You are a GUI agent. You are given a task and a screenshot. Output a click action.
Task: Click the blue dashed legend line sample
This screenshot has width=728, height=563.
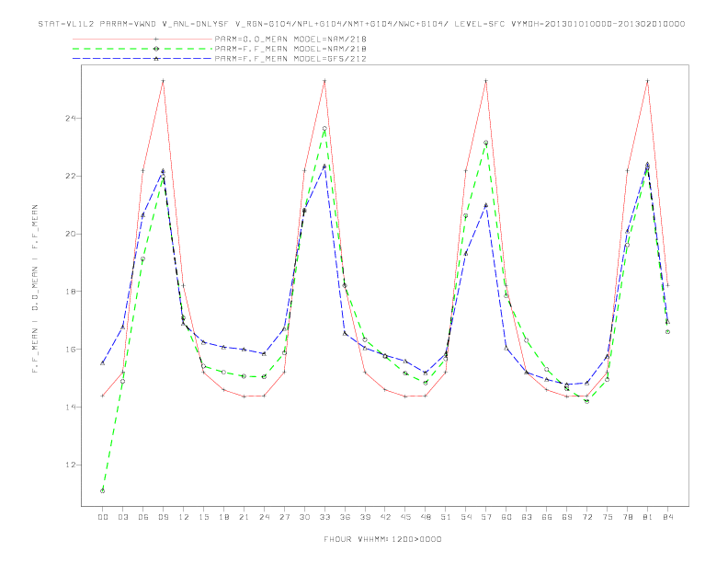pyautogui.click(x=142, y=59)
